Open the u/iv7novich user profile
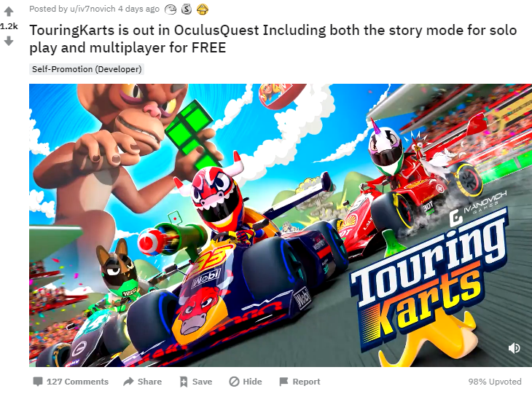 (93, 9)
